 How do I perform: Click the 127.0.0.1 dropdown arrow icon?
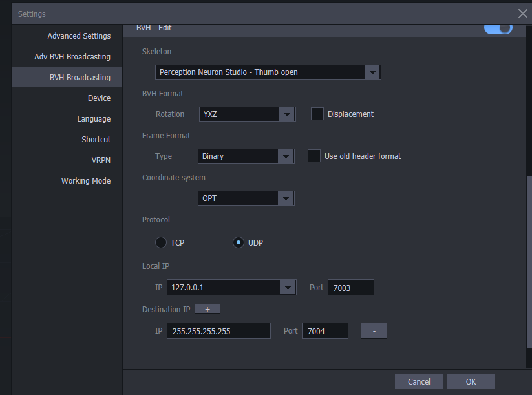pos(288,288)
